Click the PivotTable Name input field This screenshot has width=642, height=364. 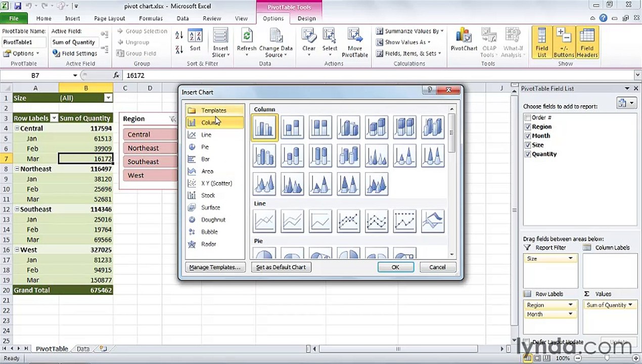pyautogui.click(x=24, y=42)
